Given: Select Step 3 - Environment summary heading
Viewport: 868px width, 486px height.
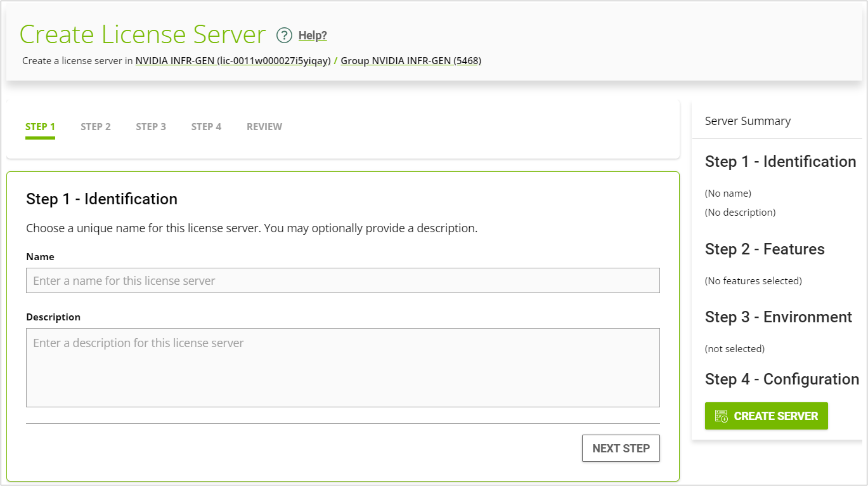Looking at the screenshot, I should coord(778,317).
